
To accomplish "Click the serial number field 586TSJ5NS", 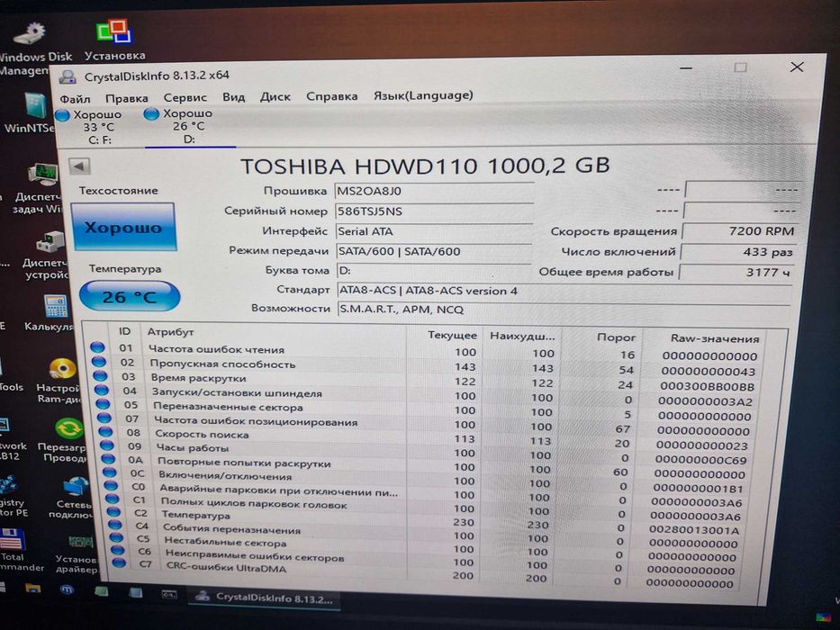I will [434, 211].
